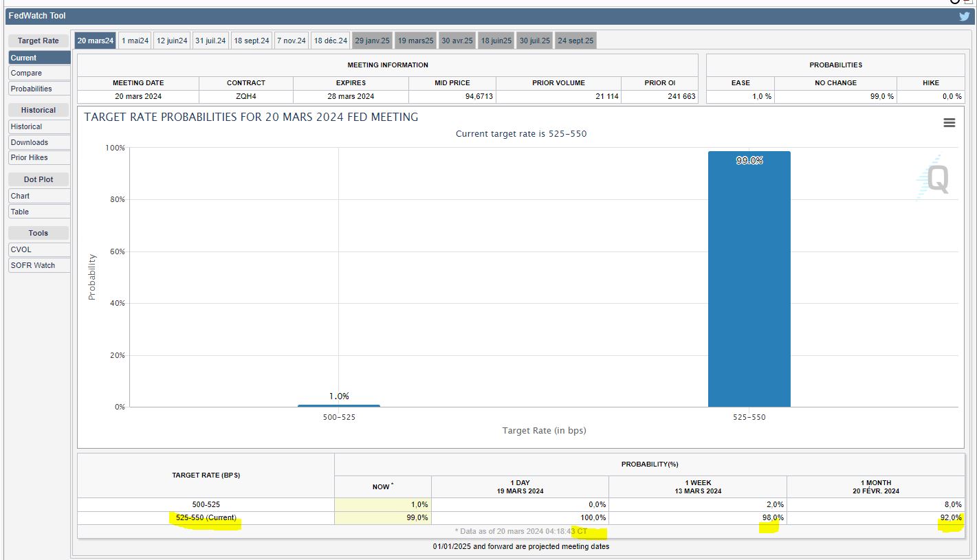
Task: Open the 18 juin25 meeting tab
Action: tap(496, 41)
